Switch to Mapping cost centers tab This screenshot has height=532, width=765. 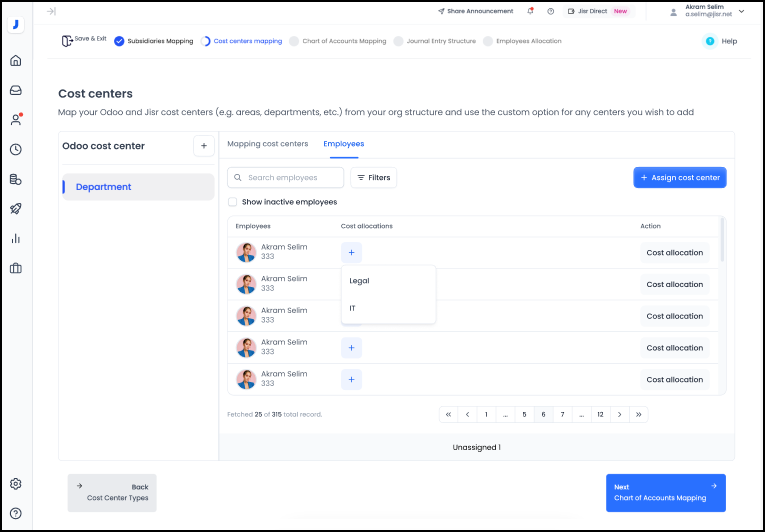point(267,144)
